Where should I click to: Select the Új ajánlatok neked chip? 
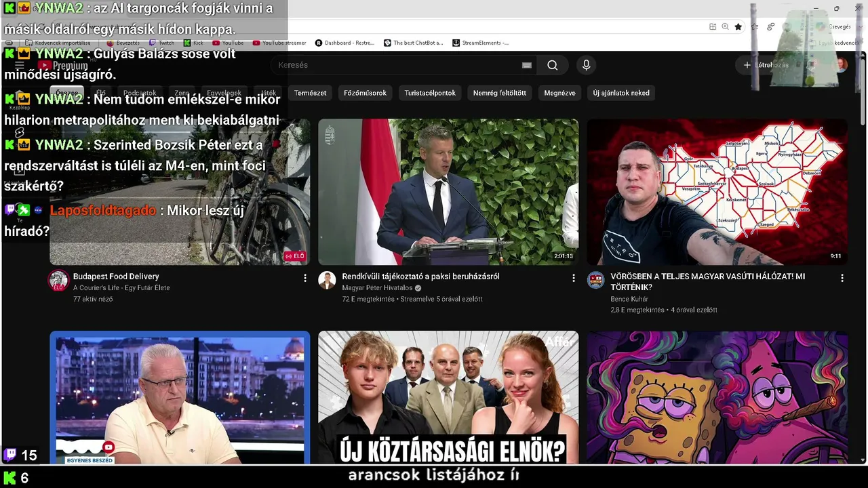pyautogui.click(x=621, y=93)
